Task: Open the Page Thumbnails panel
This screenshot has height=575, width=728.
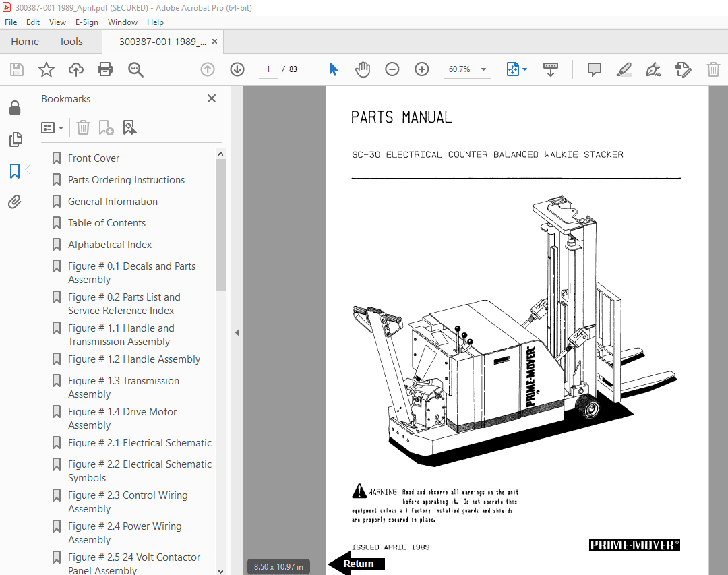Action: point(16,140)
